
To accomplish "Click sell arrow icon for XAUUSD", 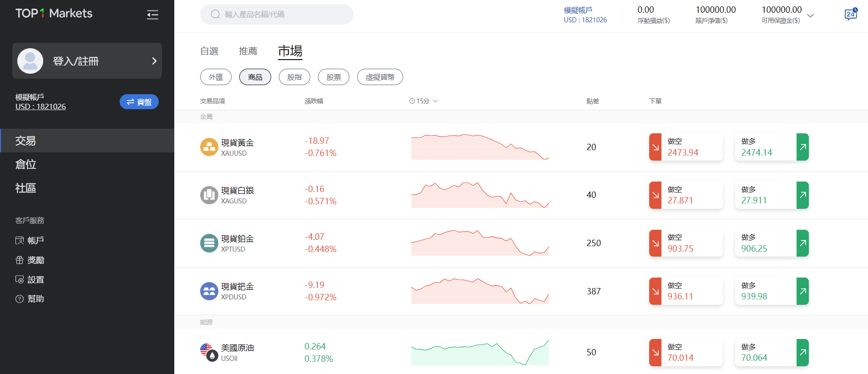I will (x=655, y=147).
